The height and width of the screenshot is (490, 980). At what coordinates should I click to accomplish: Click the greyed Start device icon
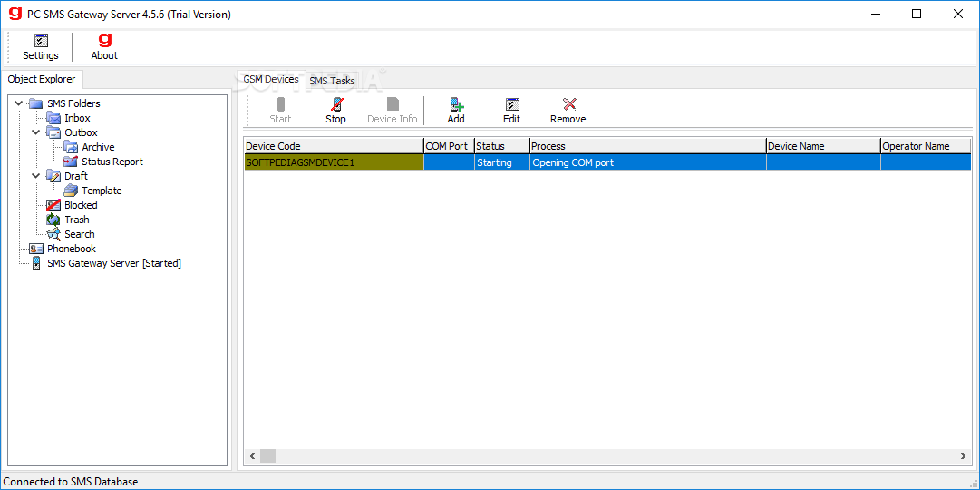(x=281, y=103)
